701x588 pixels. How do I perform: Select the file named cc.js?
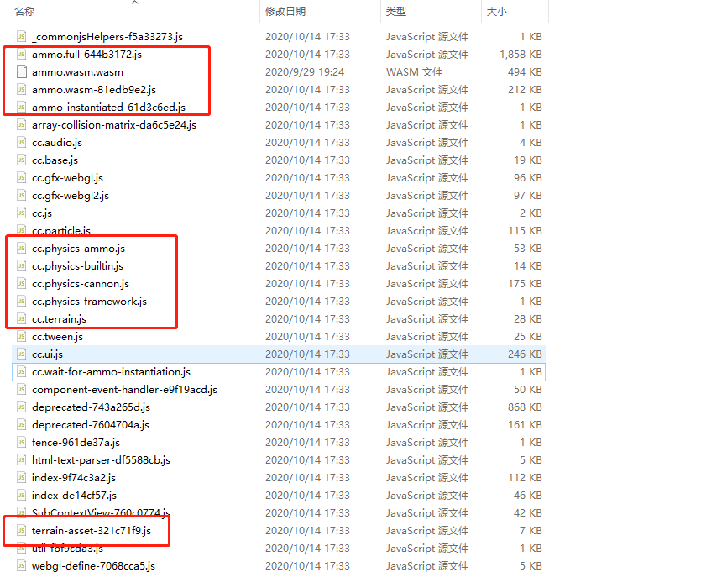42,213
